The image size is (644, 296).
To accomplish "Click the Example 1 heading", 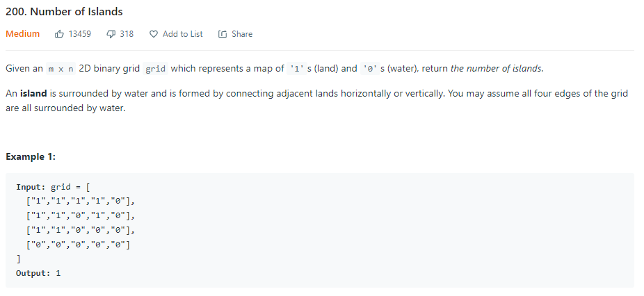I will [x=31, y=156].
